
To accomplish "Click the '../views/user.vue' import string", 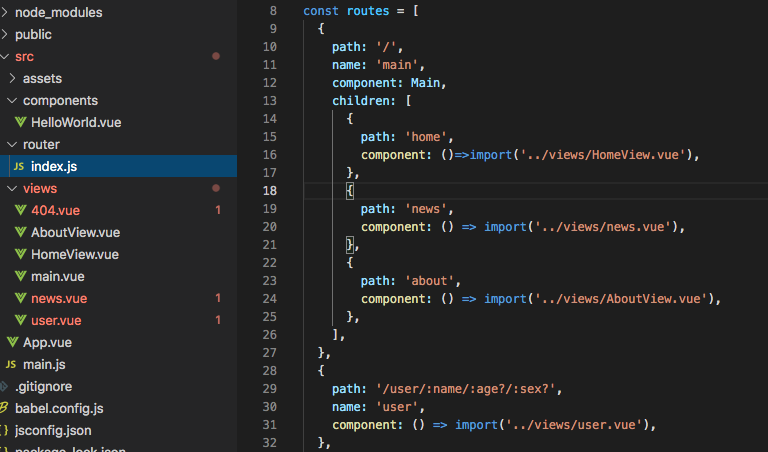I will click(574, 425).
